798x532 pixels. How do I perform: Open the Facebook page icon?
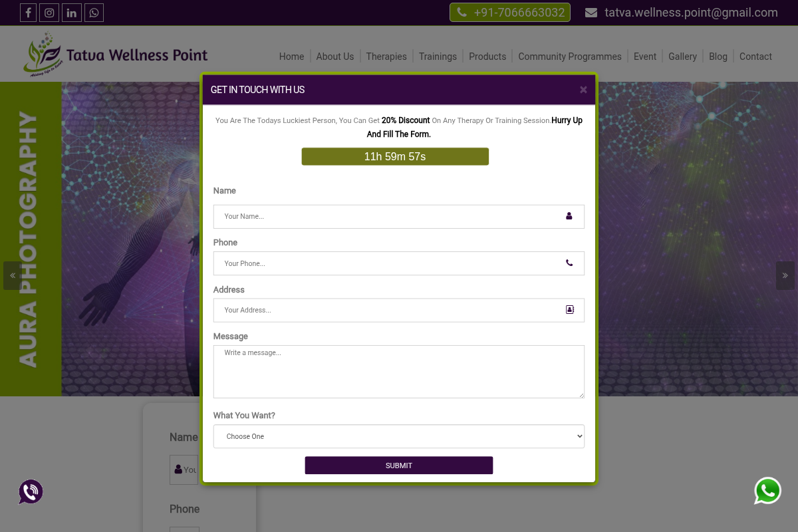28,12
